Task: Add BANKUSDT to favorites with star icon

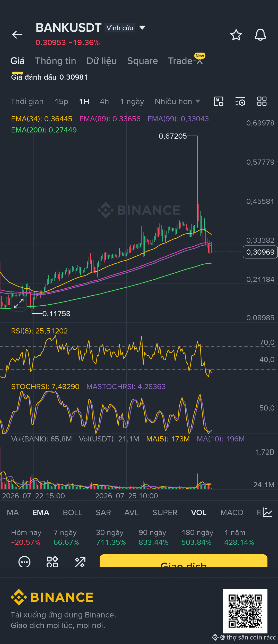Action: 236,35
